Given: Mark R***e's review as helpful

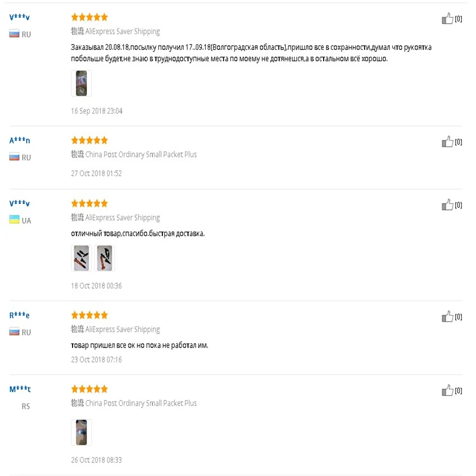Looking at the screenshot, I should coord(447,317).
